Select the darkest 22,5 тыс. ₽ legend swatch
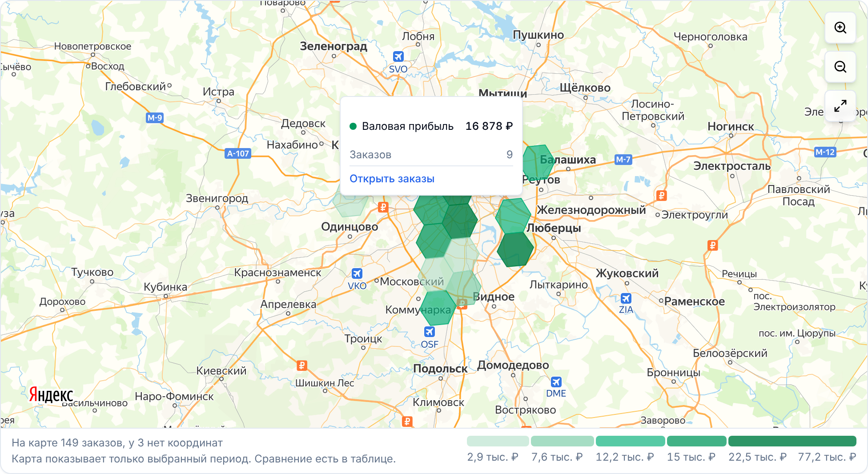The image size is (868, 474). (792, 441)
